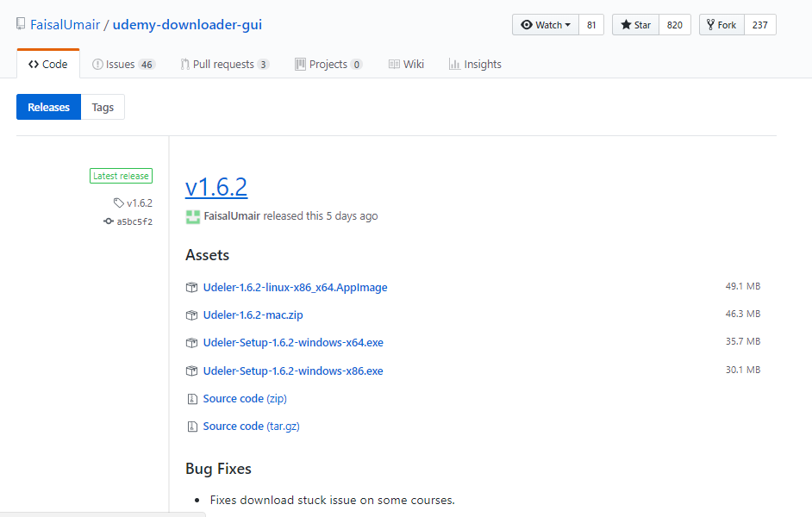Open the v1.6.2 tag link in sidebar
This screenshot has height=517, width=812.
point(140,202)
